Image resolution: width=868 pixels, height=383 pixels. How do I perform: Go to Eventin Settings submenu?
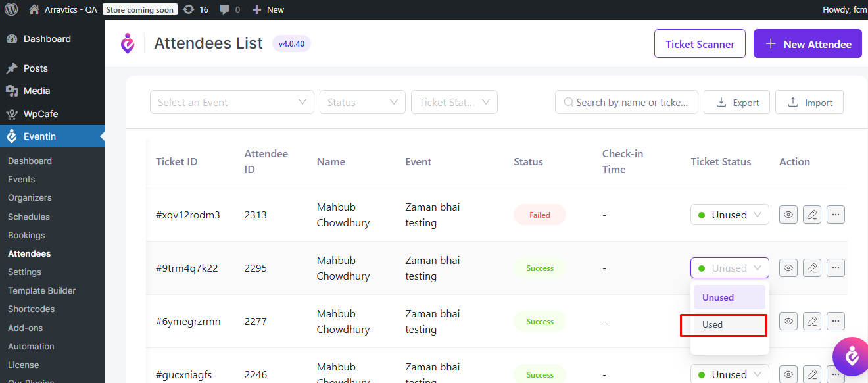pyautogui.click(x=24, y=272)
